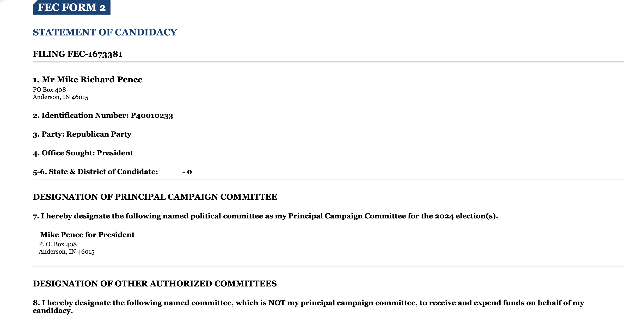This screenshot has width=644, height=330.
Task: Click on Principal Campaign Committee name
Action: click(86, 234)
